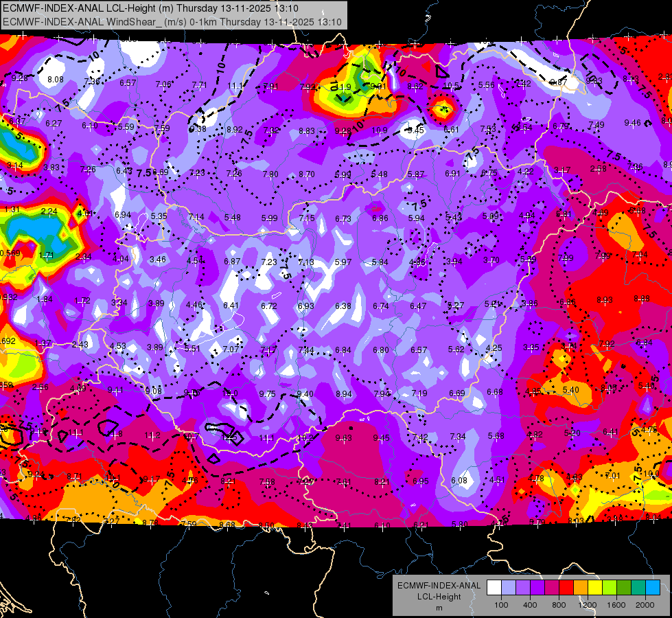Click wind shear value 6.27
Screen dimensions: 672x618
tap(54, 124)
